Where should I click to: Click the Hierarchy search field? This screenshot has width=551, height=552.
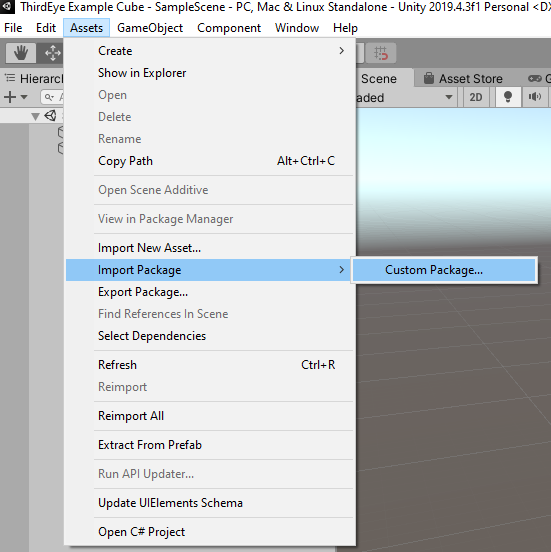(53, 97)
